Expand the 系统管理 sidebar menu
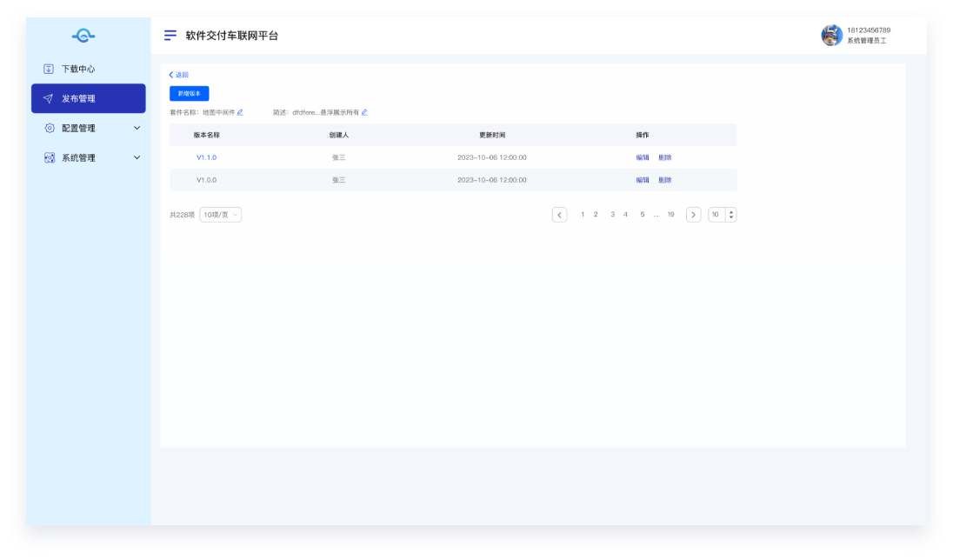 [x=137, y=157]
